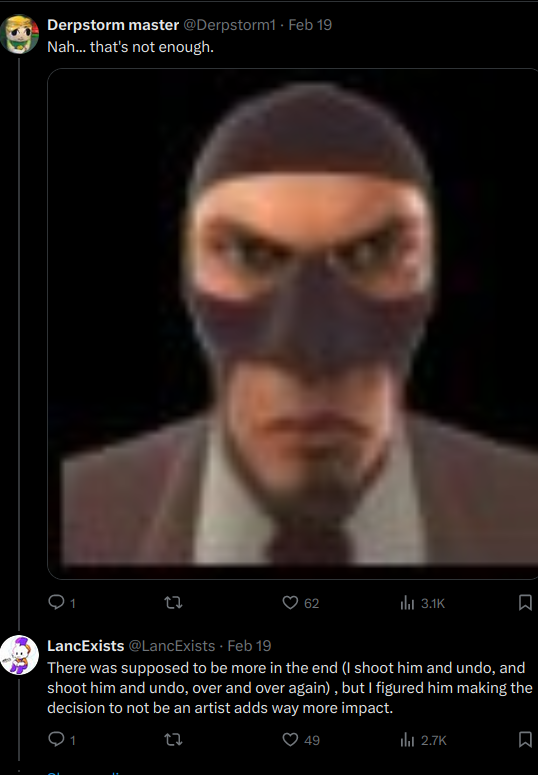
Task: Bookmark the LancExists tweet
Action: coord(525,739)
